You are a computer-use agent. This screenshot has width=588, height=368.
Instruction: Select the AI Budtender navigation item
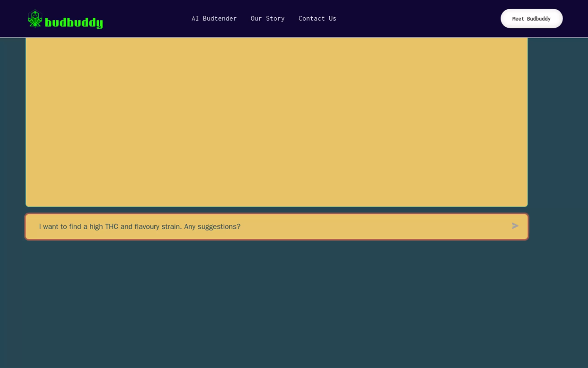[x=214, y=19]
